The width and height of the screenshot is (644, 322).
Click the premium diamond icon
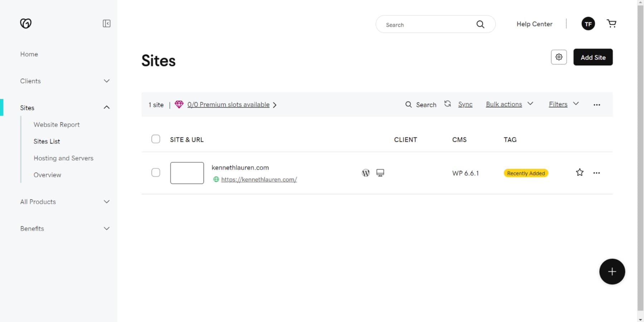(x=179, y=104)
